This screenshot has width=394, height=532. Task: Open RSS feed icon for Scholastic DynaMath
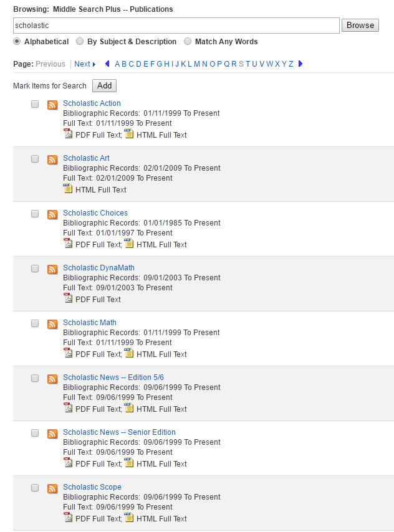pos(52,269)
